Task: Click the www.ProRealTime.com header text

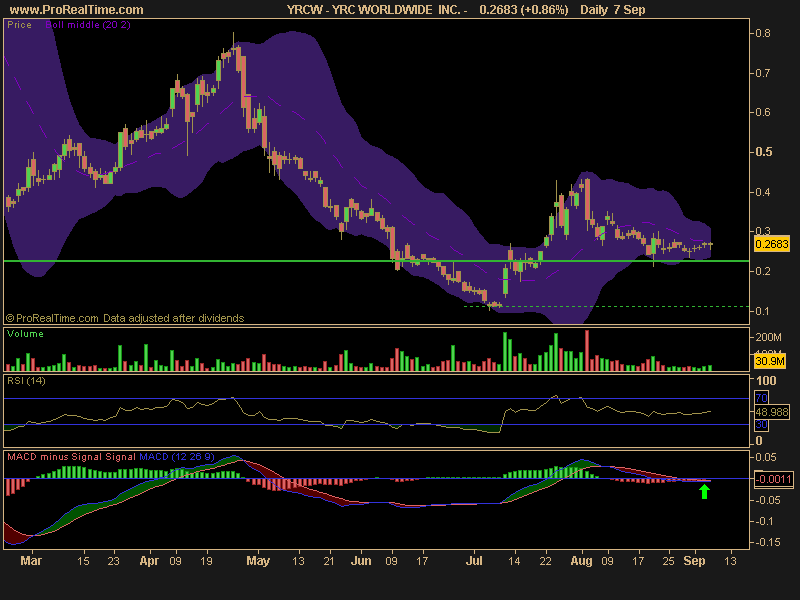Action: (x=77, y=10)
